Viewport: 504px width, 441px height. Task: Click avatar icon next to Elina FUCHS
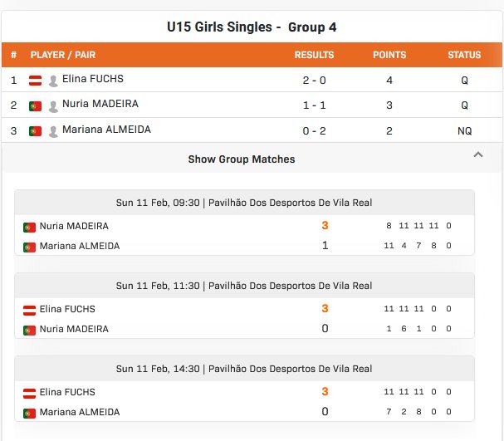coord(53,81)
